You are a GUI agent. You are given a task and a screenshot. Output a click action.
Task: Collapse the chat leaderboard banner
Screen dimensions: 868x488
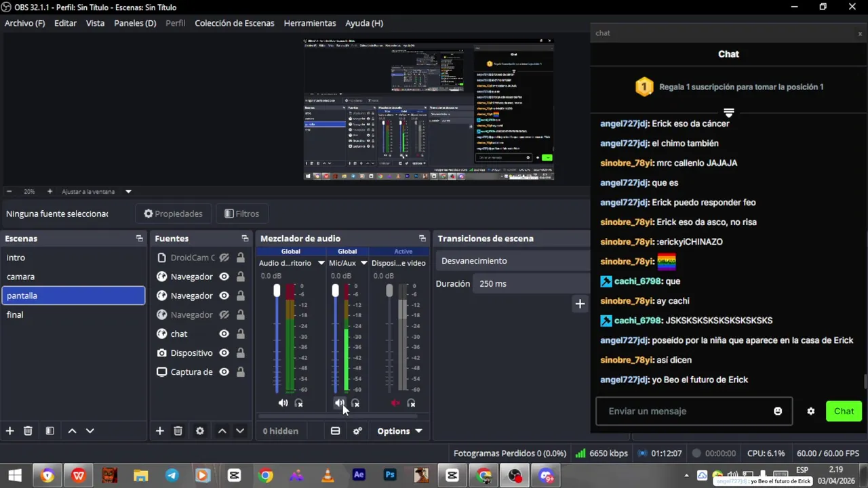pos(728,112)
